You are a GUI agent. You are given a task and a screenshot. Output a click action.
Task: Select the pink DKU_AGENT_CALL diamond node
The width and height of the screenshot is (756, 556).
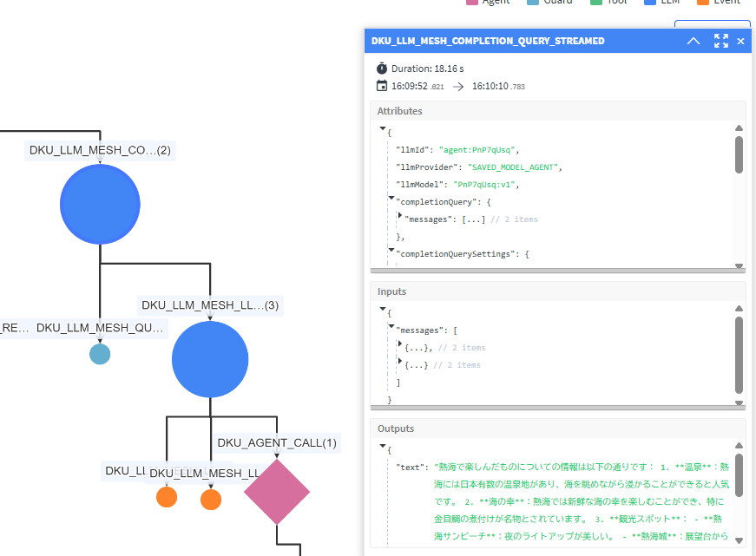tap(277, 492)
